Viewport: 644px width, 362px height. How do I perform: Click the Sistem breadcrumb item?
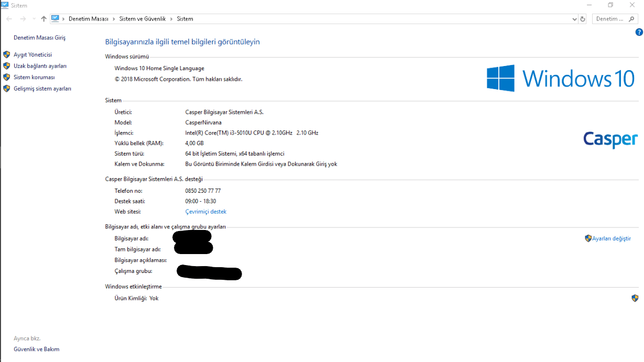[185, 19]
